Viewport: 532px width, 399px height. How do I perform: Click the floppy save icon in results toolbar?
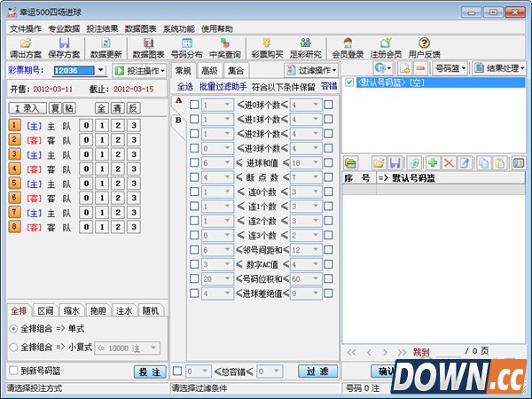click(395, 163)
